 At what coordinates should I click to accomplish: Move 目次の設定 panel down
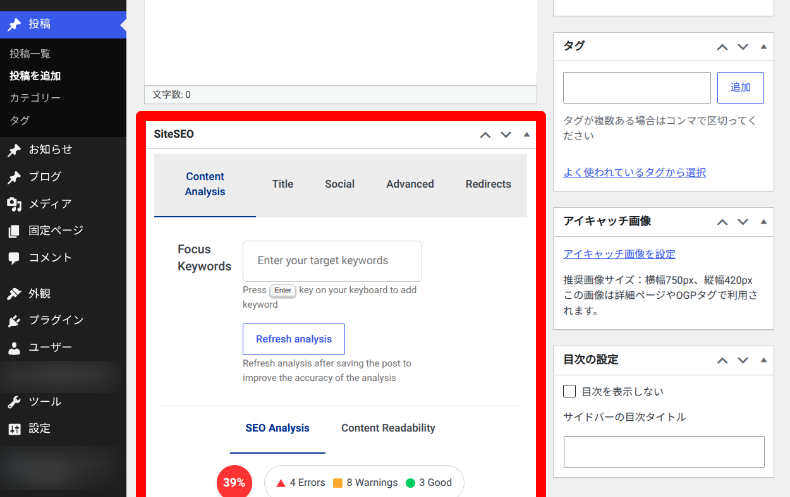[x=743, y=360]
